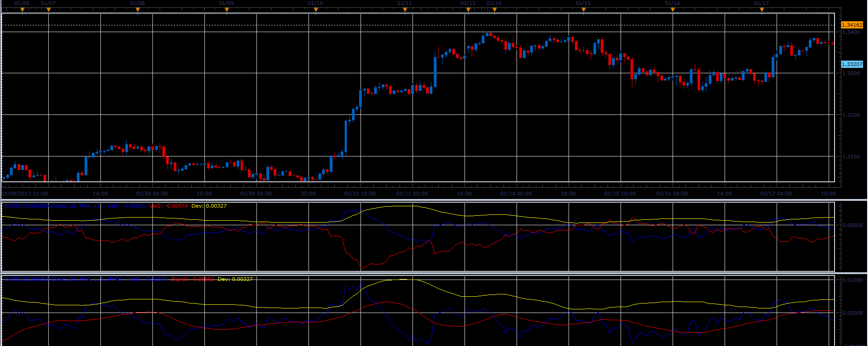Click the 01/06 day marker triangle
The width and height of the screenshot is (868, 346).
point(22,10)
